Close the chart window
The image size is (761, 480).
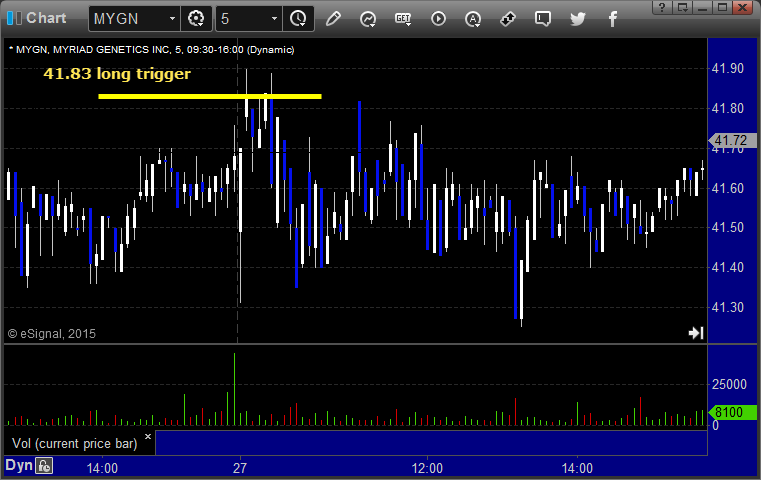click(x=743, y=7)
